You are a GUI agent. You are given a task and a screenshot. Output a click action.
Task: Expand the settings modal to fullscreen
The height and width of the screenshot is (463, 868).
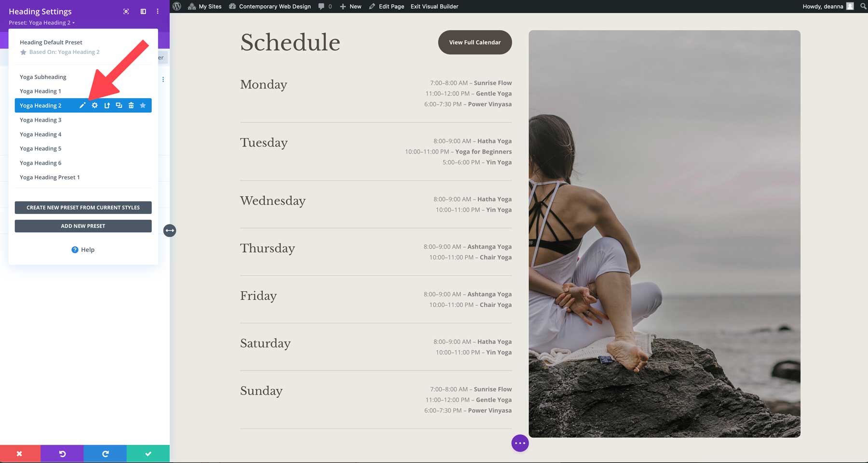point(126,11)
